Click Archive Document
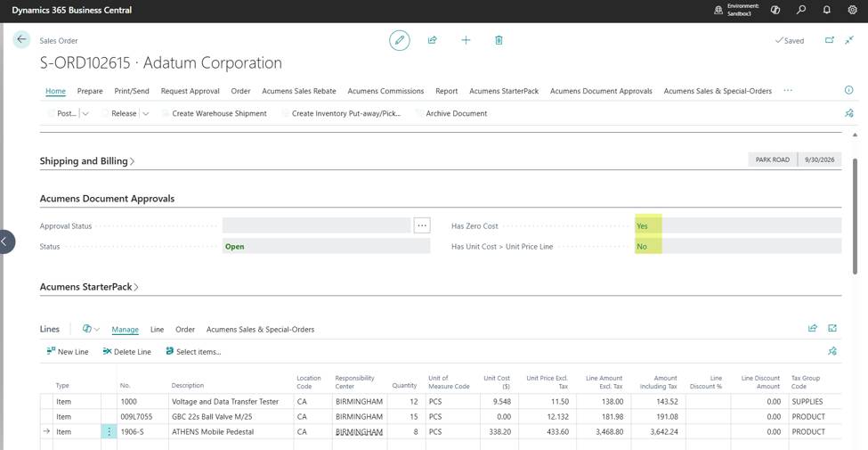The image size is (868, 450). tap(451, 113)
